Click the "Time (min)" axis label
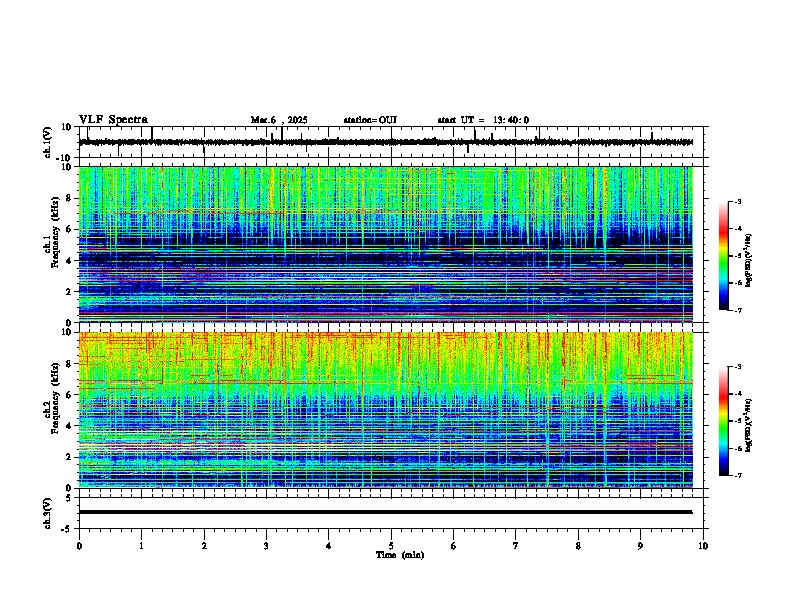Viewport: 792px width, 612px height. click(400, 555)
